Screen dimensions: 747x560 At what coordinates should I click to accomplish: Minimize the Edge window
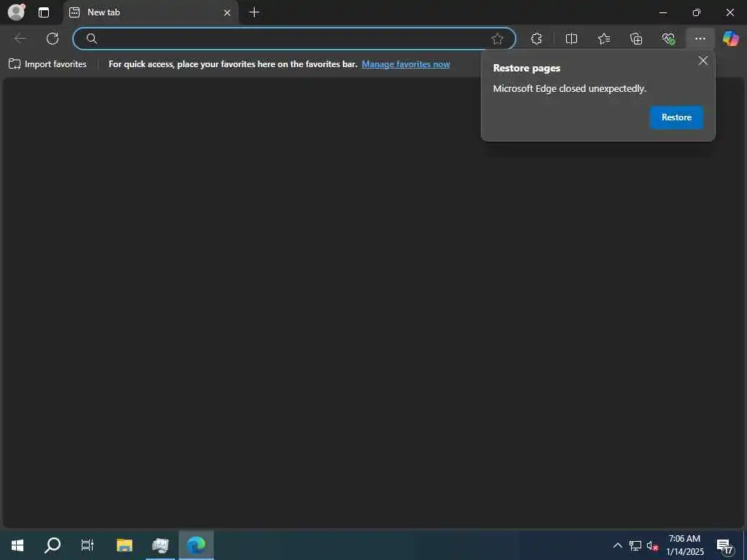[662, 12]
